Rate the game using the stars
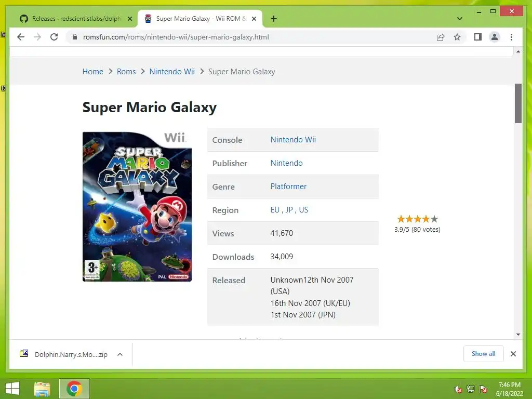 (x=417, y=219)
